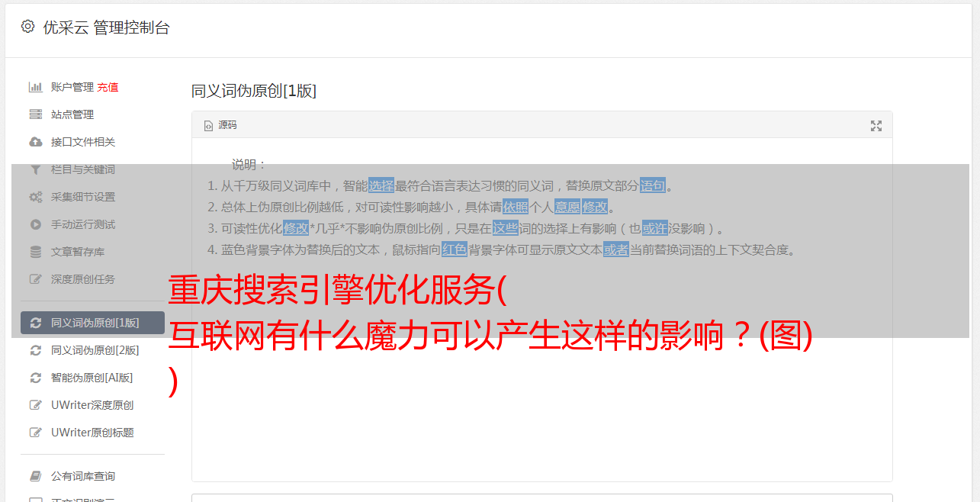The image size is (980, 502).
Task: Click the bar chart icon next to 账户管理
Action: coord(35,87)
